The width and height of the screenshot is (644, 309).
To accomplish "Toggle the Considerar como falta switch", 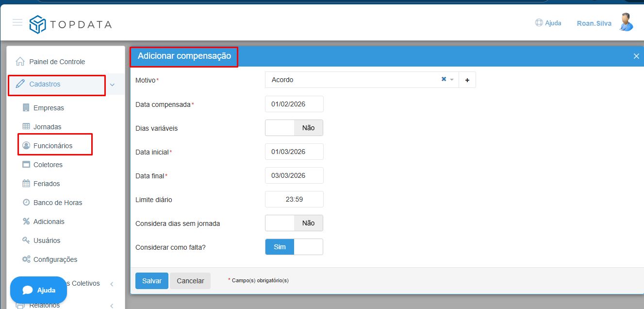I will click(294, 247).
